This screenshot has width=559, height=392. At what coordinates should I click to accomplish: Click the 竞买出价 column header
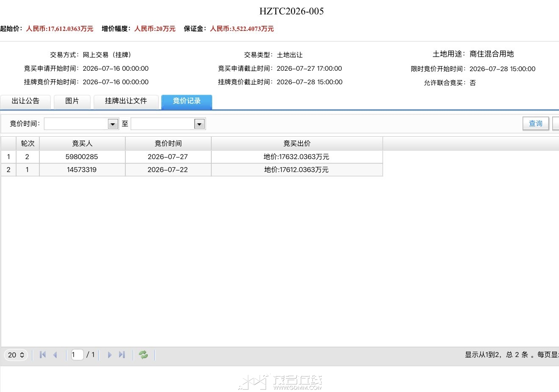297,144
